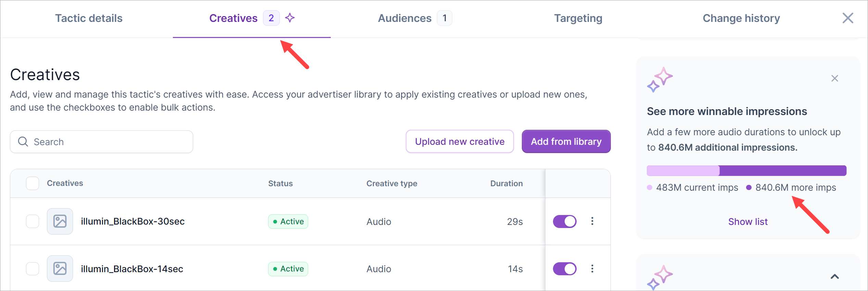Click thumbnail icon of illumin_BlackBox-30sec

point(60,221)
